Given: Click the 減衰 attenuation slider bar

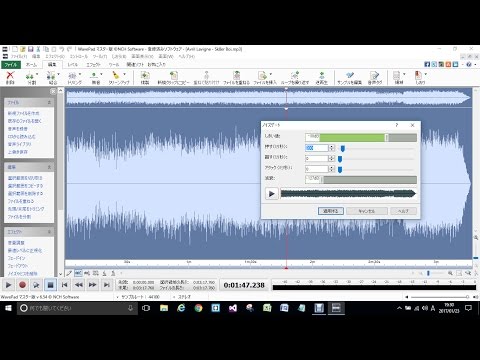Looking at the screenshot, I should (x=361, y=180).
